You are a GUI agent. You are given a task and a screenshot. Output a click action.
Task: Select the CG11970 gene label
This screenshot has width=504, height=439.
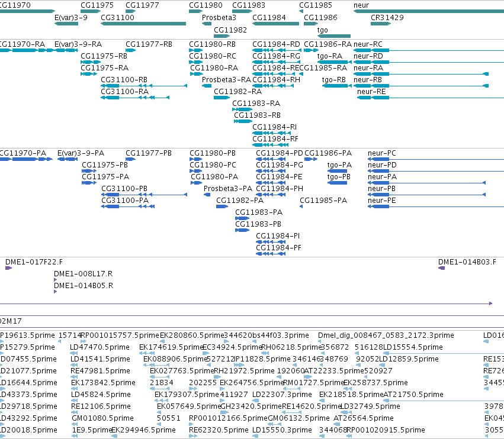tap(15, 5)
